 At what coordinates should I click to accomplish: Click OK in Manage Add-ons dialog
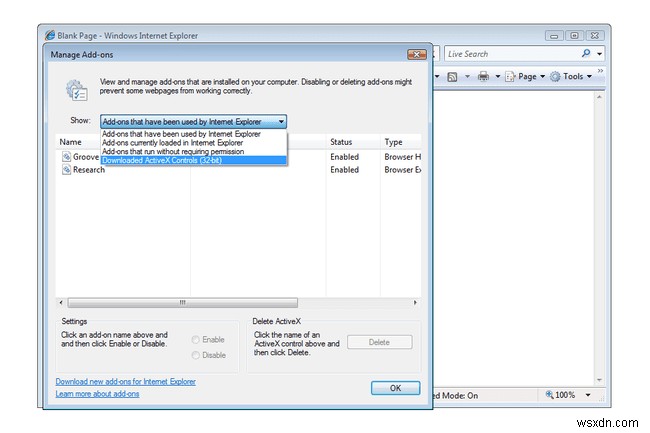(395, 388)
